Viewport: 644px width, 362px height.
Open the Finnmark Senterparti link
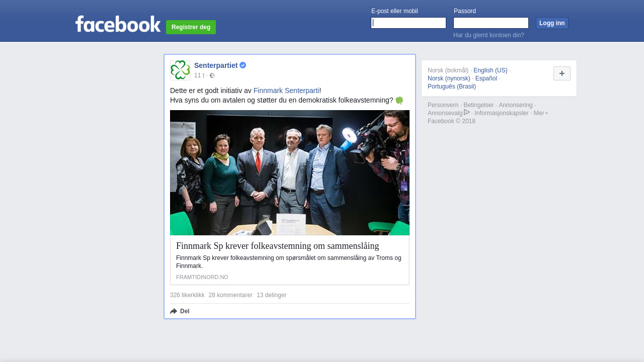click(286, 90)
